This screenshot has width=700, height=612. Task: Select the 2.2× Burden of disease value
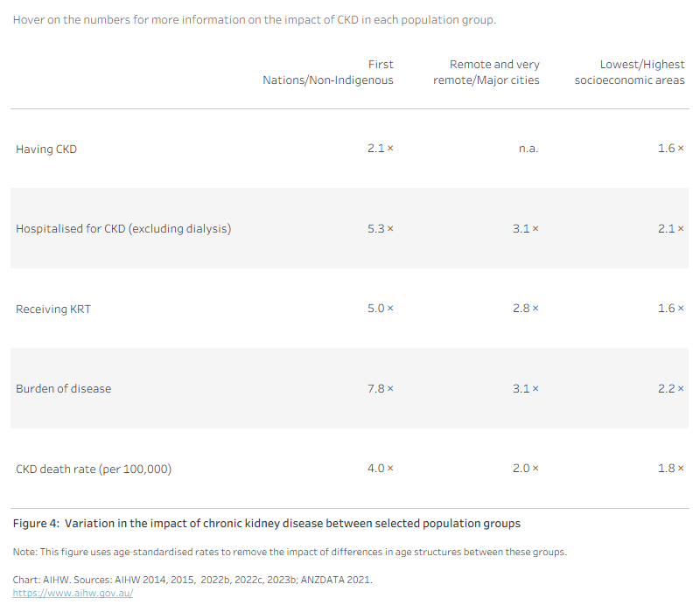(670, 388)
